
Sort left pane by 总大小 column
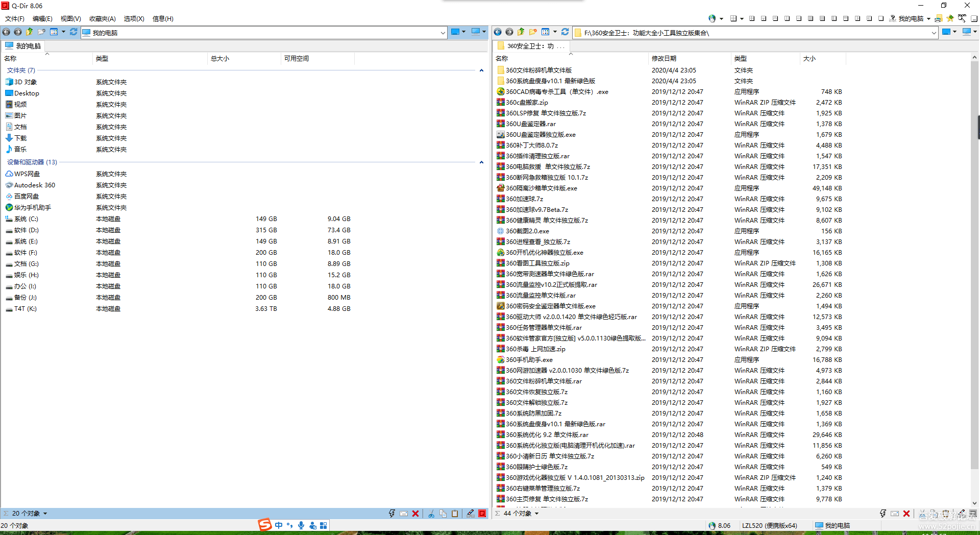point(244,58)
